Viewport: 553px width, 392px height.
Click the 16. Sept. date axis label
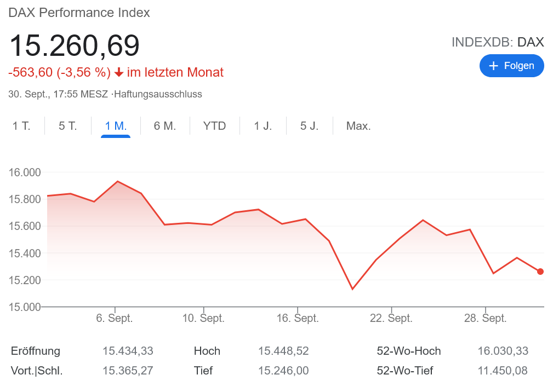coord(298,319)
